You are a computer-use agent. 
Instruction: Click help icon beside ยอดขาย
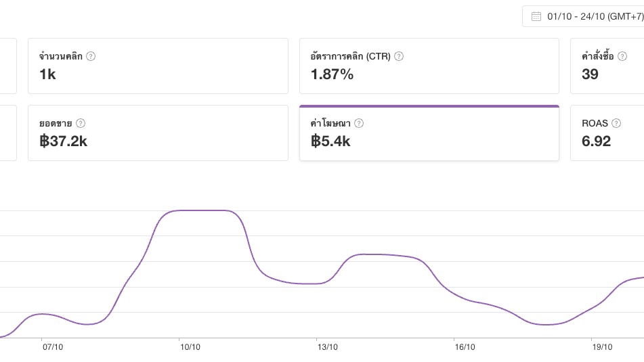coord(81,123)
